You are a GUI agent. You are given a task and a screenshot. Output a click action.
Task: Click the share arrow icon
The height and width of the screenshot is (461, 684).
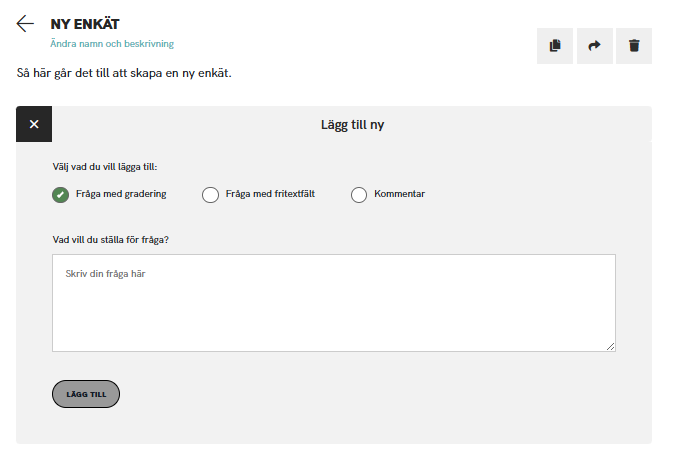(x=594, y=46)
